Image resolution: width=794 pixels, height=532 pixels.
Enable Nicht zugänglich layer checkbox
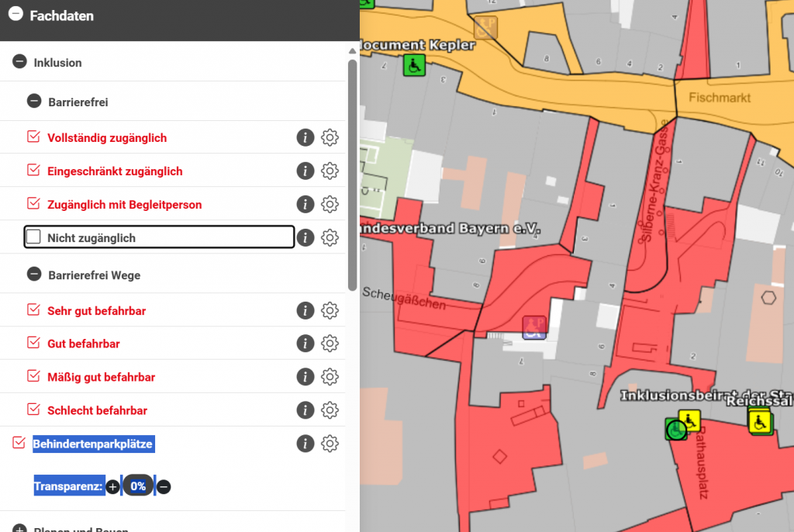point(33,237)
